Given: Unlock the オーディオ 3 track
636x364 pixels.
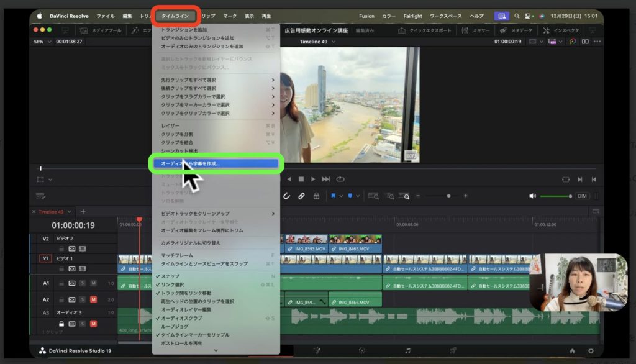Looking at the screenshot, I should [61, 324].
